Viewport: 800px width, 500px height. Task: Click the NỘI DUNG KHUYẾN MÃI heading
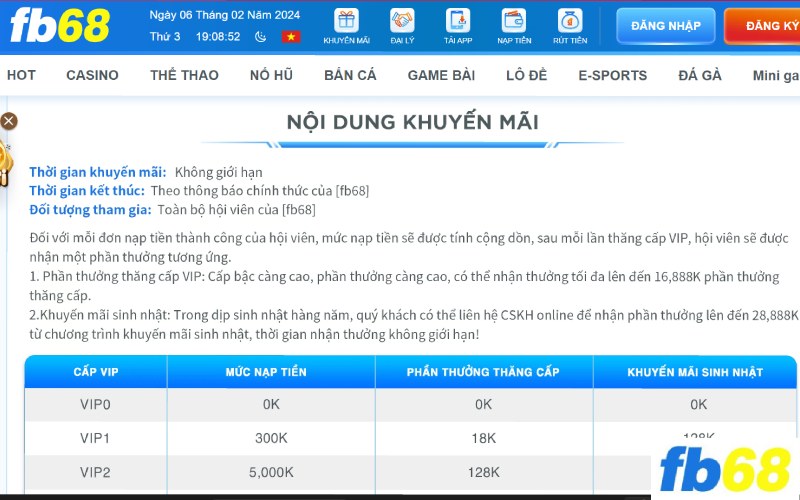[x=412, y=122]
